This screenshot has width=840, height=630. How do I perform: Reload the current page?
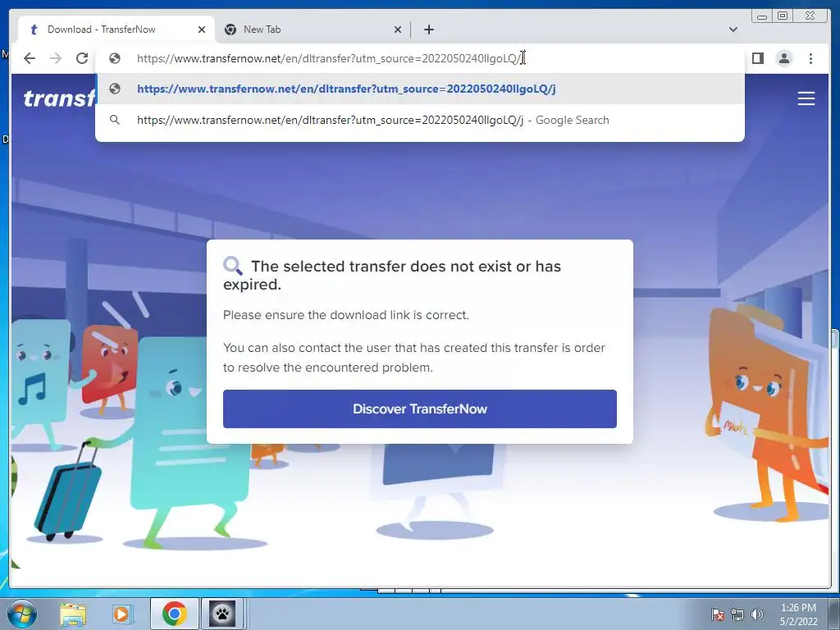coord(82,58)
